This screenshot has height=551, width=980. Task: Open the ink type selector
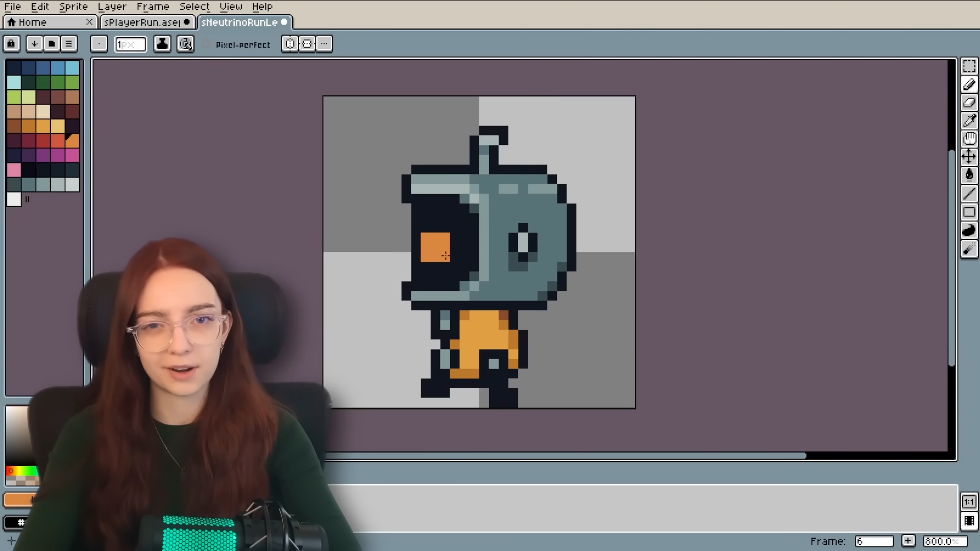162,44
